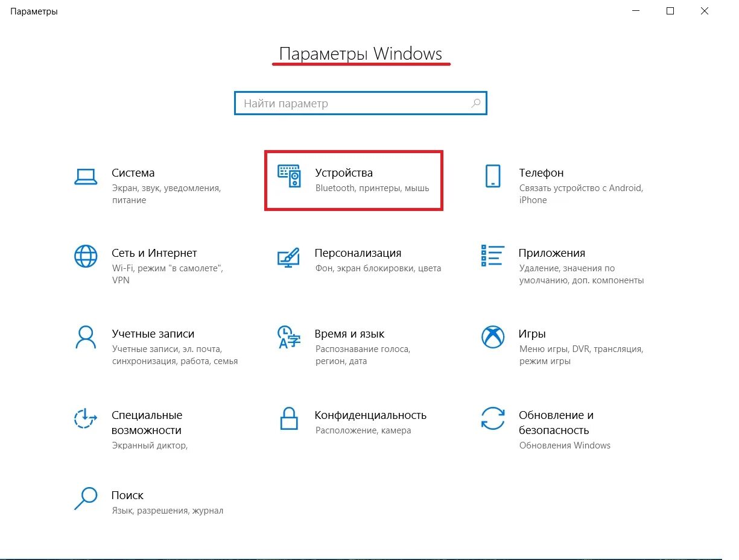Screen dimensions: 739x560
Task: Click the Специальные возможности dashed clock icon
Action: tap(86, 418)
